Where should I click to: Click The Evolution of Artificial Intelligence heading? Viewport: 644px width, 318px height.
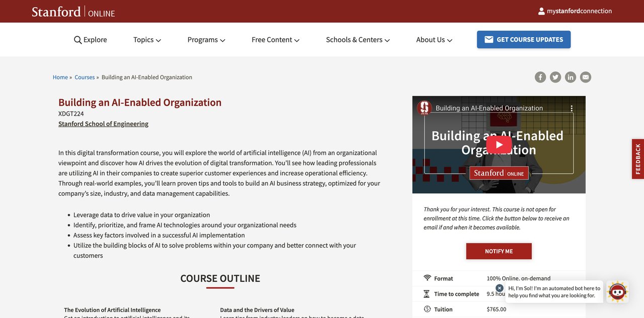point(112,310)
